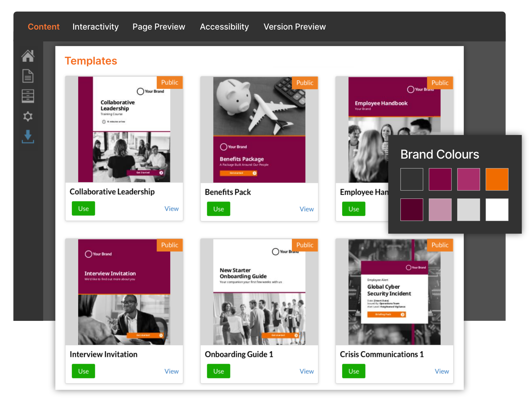Image resolution: width=532 pixels, height=399 pixels.
Task: Select the dark maroon brand colour swatch, bottom row
Action: point(412,210)
